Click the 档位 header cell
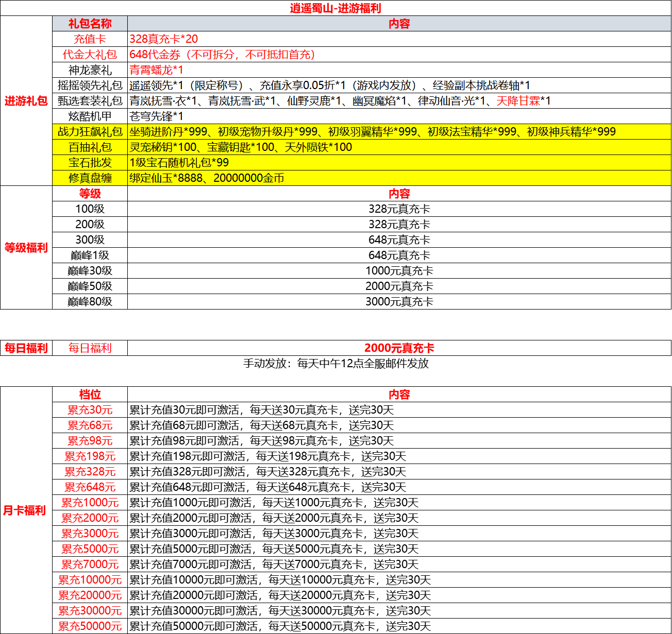Screen dimensions: 672x634 90,395
